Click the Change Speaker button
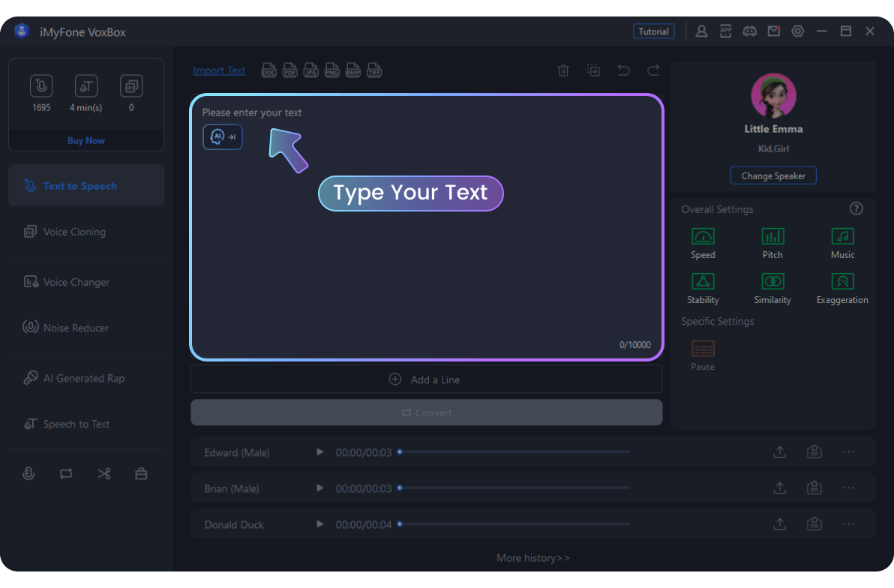The width and height of the screenshot is (894, 588). pos(773,175)
